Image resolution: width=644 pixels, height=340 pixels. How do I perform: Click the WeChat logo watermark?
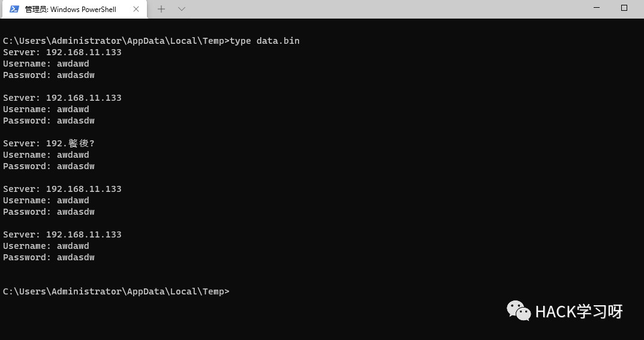(519, 311)
